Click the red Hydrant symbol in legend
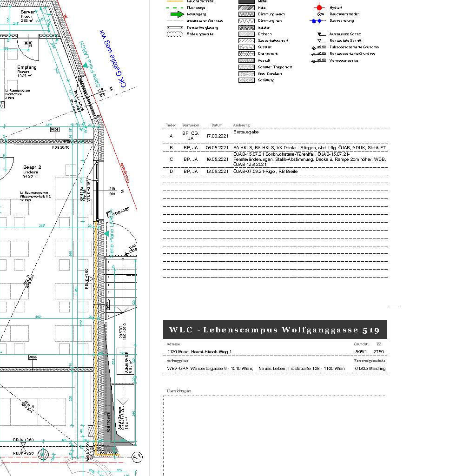The width and height of the screenshot is (476, 476). (319, 7)
